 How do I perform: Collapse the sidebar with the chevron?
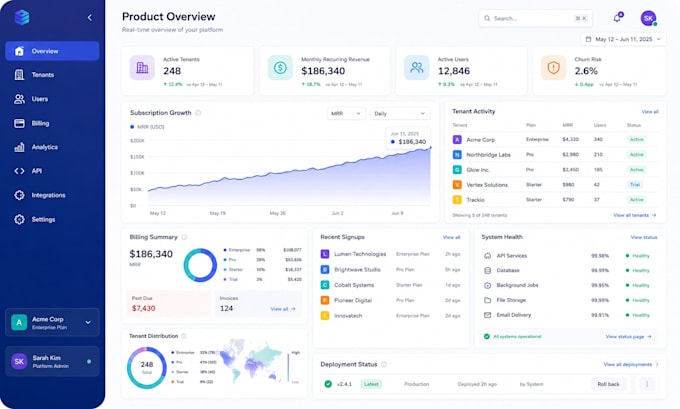tap(90, 18)
